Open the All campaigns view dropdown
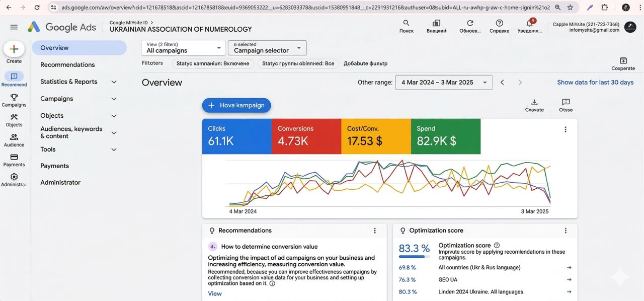The image size is (644, 301). pos(183,48)
